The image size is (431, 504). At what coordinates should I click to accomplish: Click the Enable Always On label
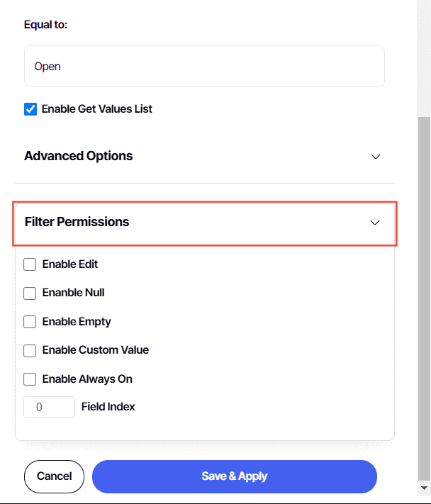(x=87, y=379)
